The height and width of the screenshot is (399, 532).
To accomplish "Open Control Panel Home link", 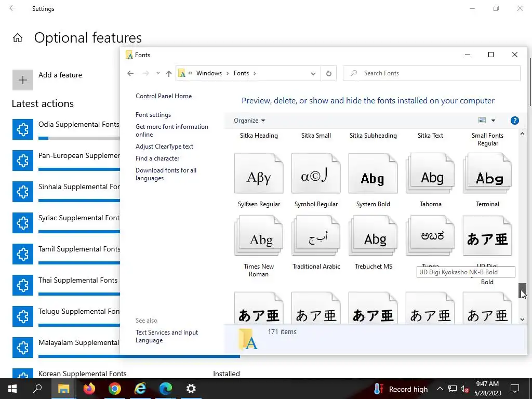I will [164, 96].
